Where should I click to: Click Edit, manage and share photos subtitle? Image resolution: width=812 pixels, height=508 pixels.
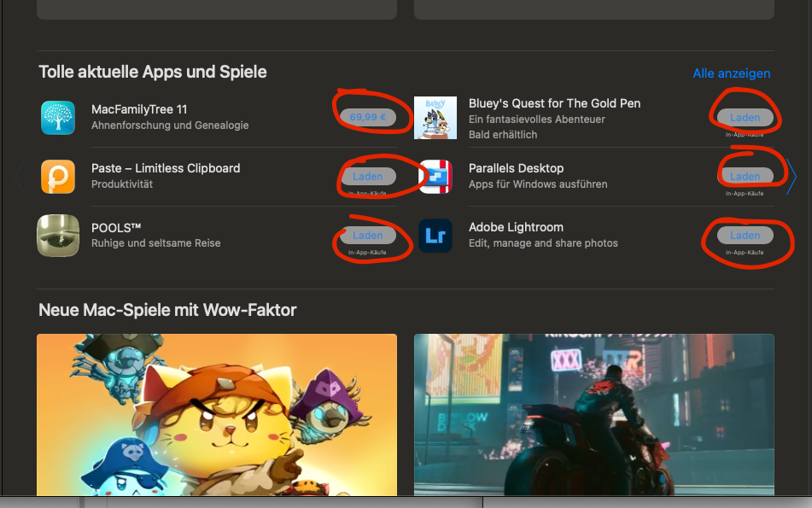coord(543,243)
